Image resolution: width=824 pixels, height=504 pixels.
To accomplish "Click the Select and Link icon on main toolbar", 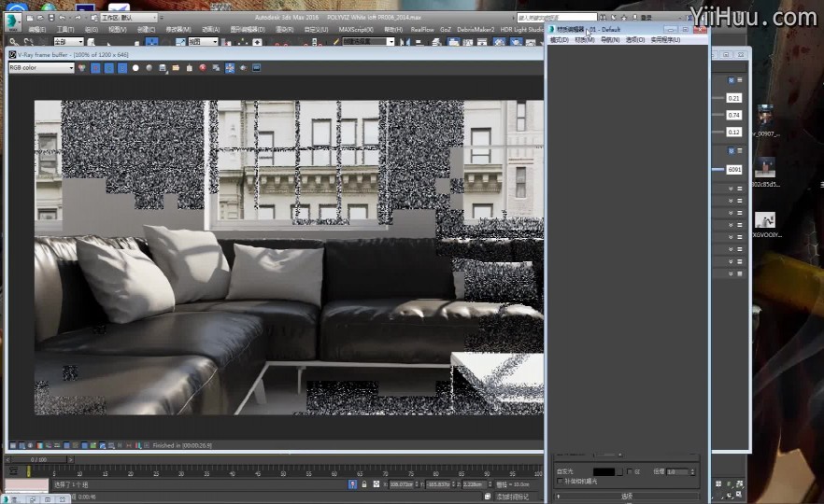I will [x=14, y=42].
